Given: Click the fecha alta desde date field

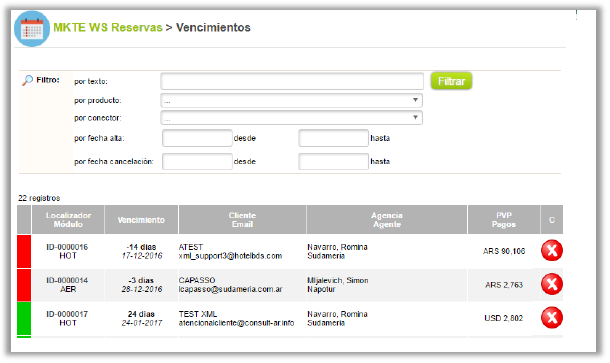Looking at the screenshot, I should 197,138.
